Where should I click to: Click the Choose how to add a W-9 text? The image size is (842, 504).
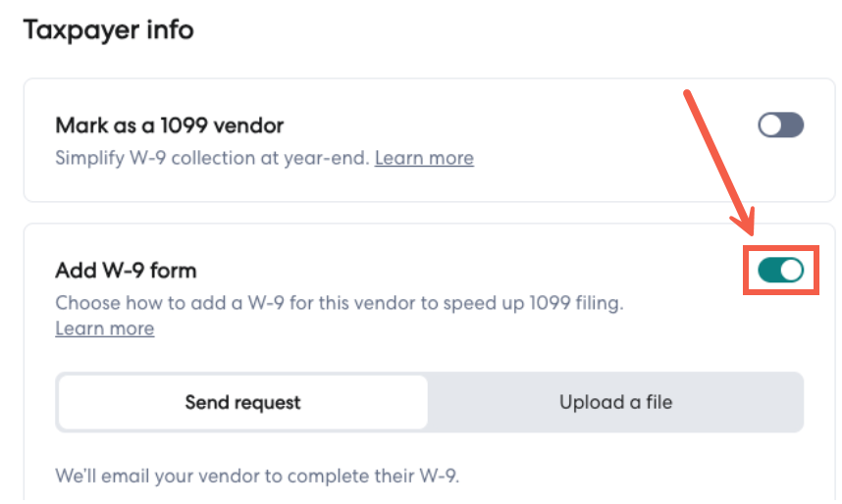(x=339, y=303)
